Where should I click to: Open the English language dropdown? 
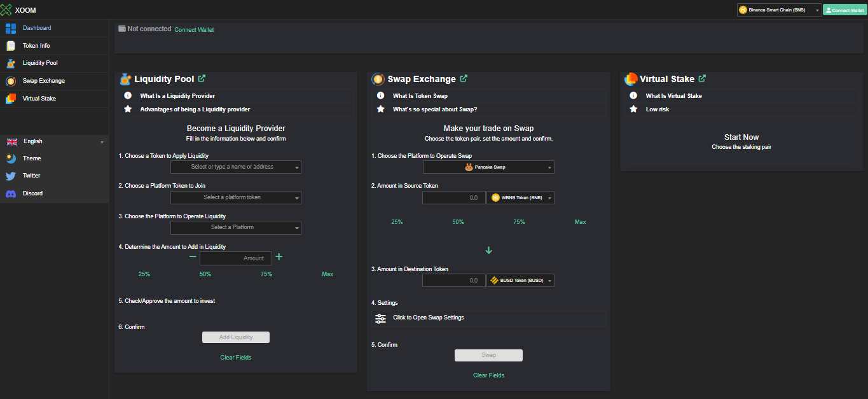pos(55,141)
